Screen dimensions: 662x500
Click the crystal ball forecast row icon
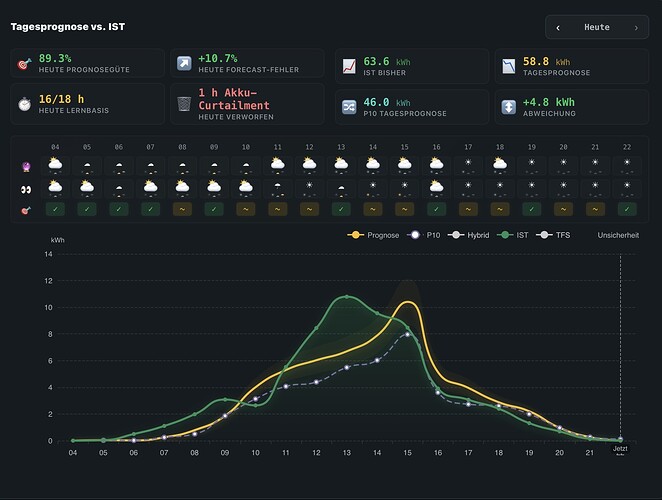point(26,167)
